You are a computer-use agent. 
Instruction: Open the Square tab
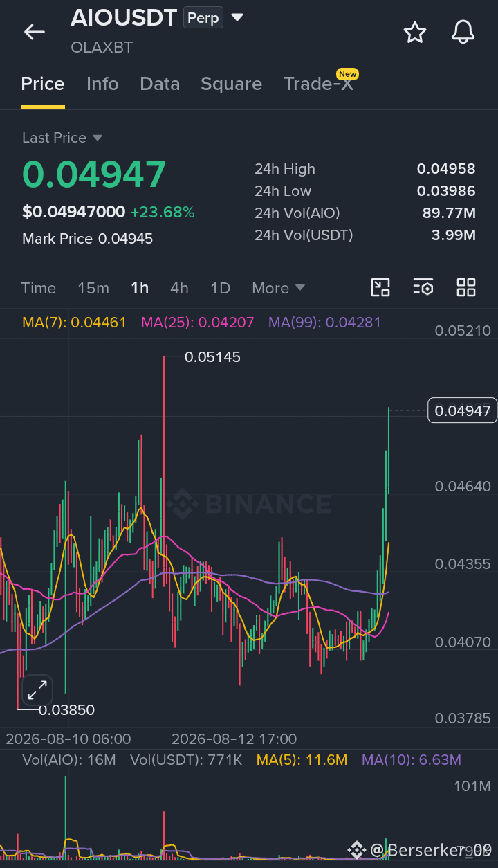pyautogui.click(x=231, y=84)
